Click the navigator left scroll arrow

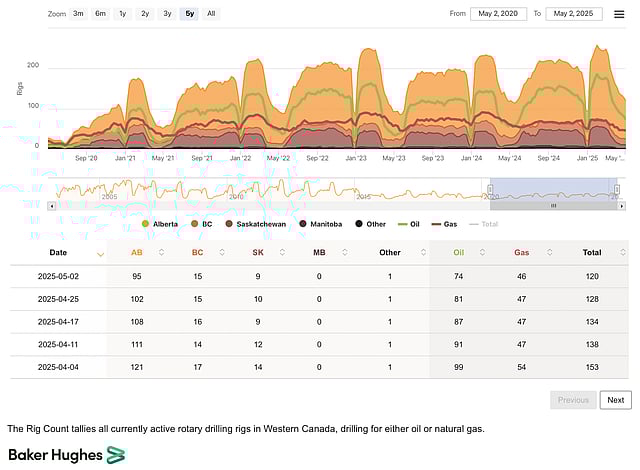(x=53, y=205)
